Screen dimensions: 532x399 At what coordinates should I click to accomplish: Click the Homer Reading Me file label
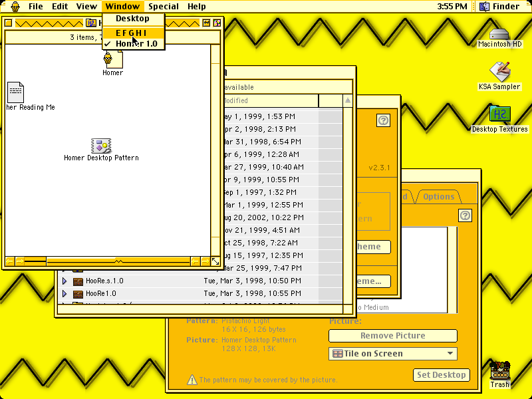click(x=31, y=108)
